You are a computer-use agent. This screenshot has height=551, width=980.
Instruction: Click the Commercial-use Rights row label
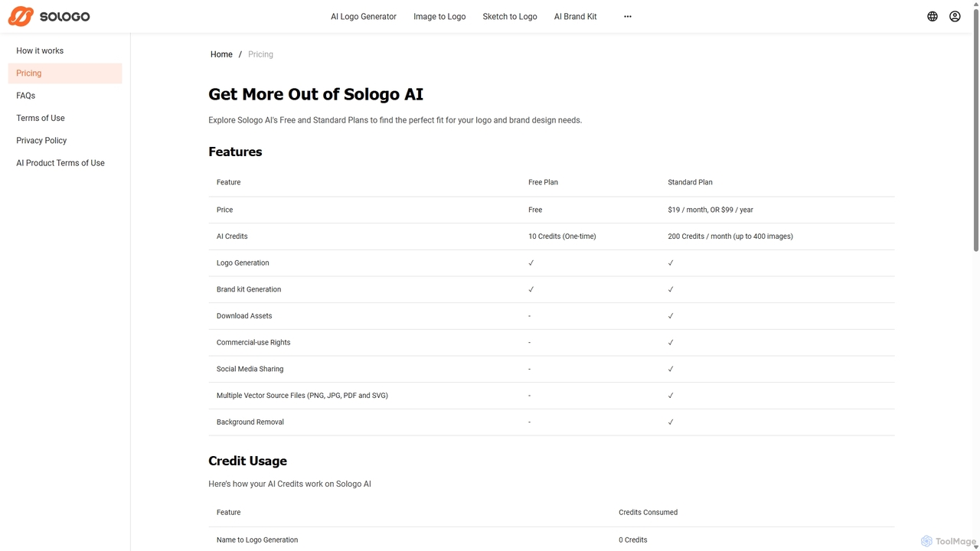tap(253, 342)
